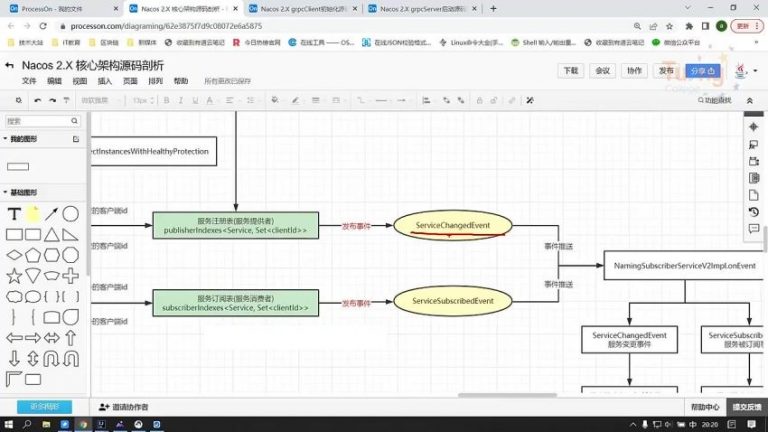Select the green publisherIndexes box on canvas
Screen dimensions: 768x432
pos(236,225)
